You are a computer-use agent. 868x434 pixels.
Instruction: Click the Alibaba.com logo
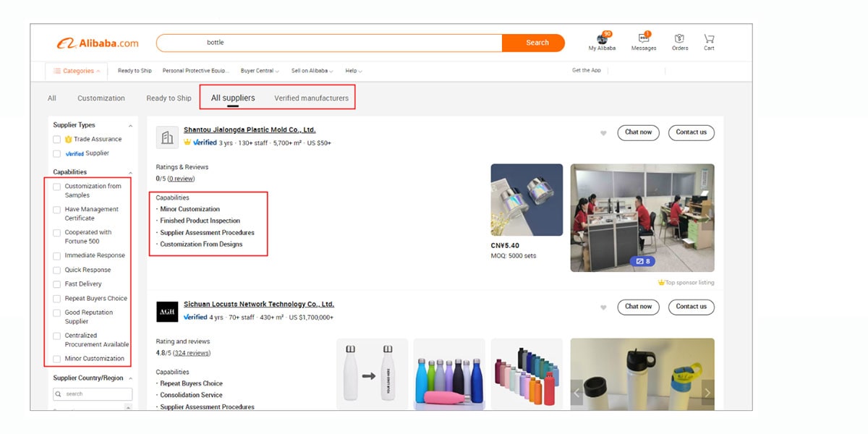point(98,43)
